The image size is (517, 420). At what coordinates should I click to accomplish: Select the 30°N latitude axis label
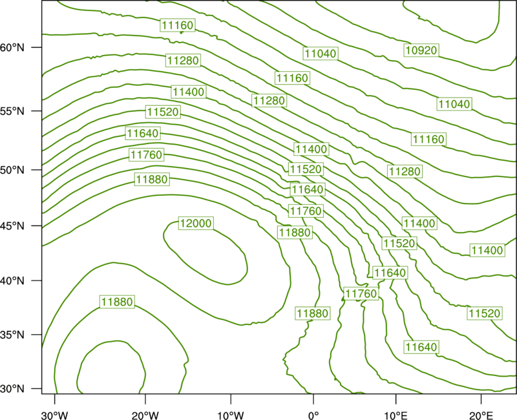(x=12, y=389)
